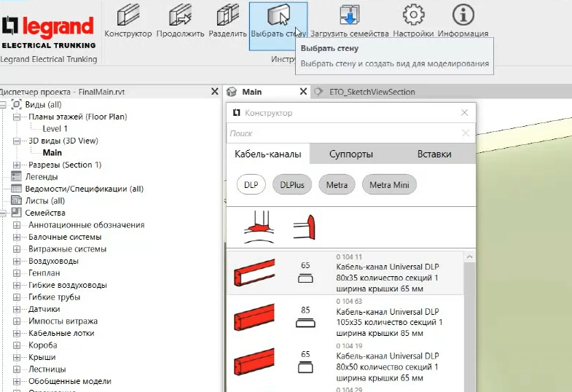Click the Генплан tree row
This screenshot has height=392, width=572.
point(44,273)
